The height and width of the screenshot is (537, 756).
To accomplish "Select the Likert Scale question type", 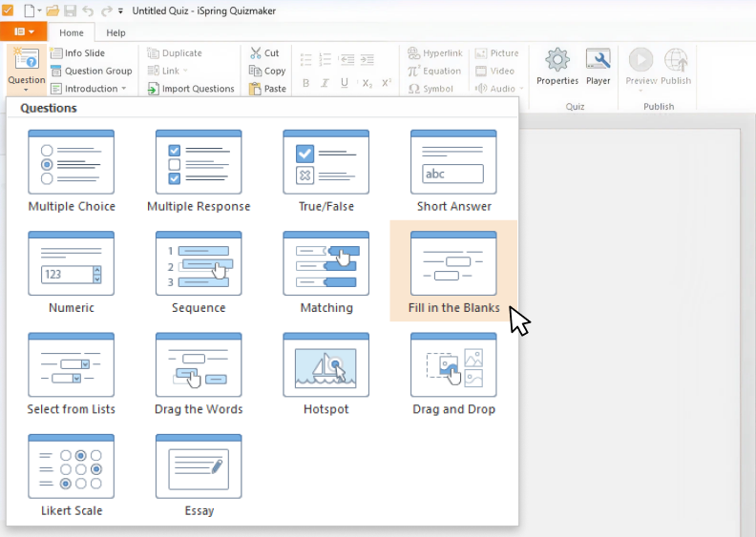I will pos(72,474).
